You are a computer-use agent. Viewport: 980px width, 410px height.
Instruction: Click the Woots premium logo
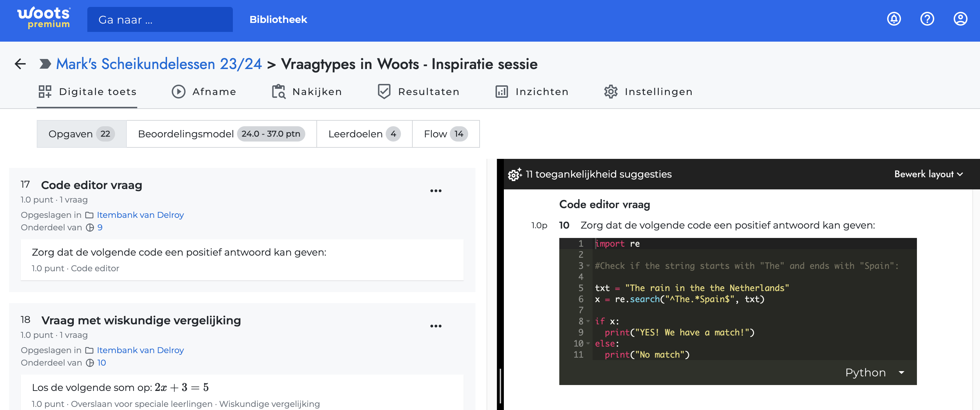pyautogui.click(x=44, y=17)
